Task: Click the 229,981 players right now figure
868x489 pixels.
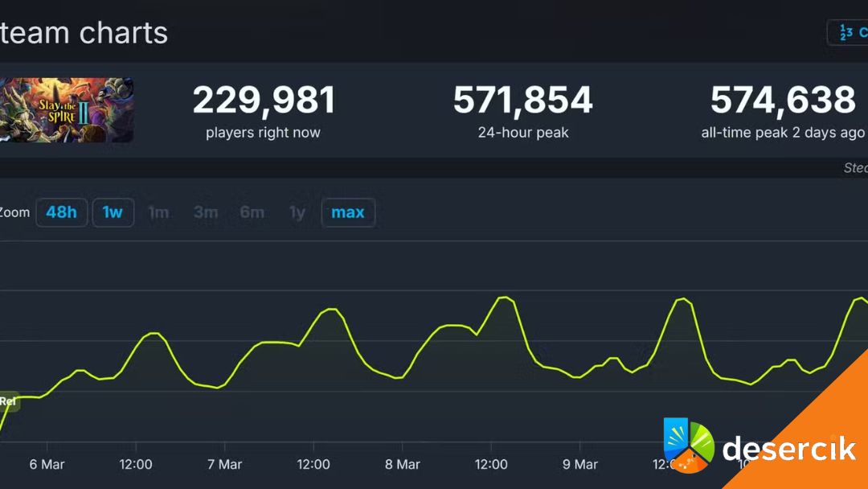Action: point(264,101)
